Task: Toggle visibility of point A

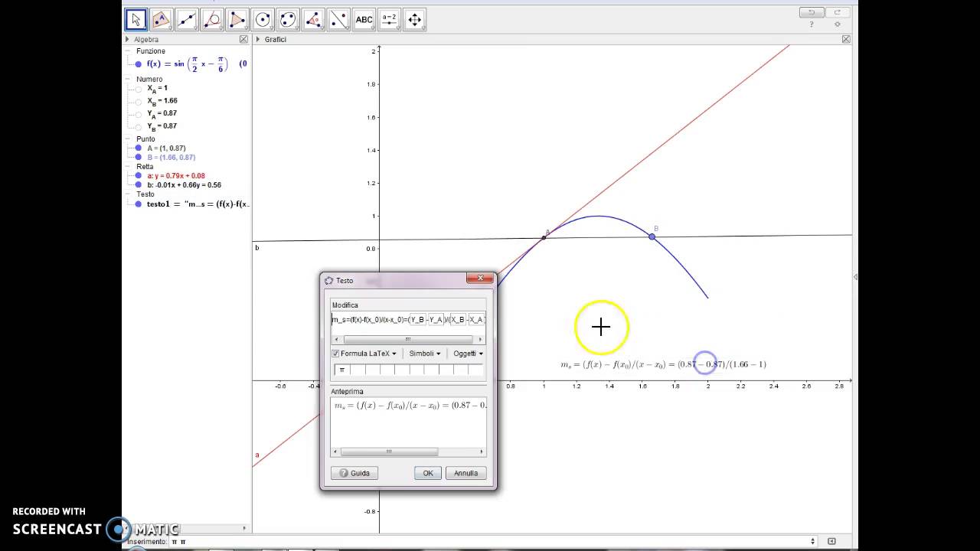Action: (x=139, y=148)
